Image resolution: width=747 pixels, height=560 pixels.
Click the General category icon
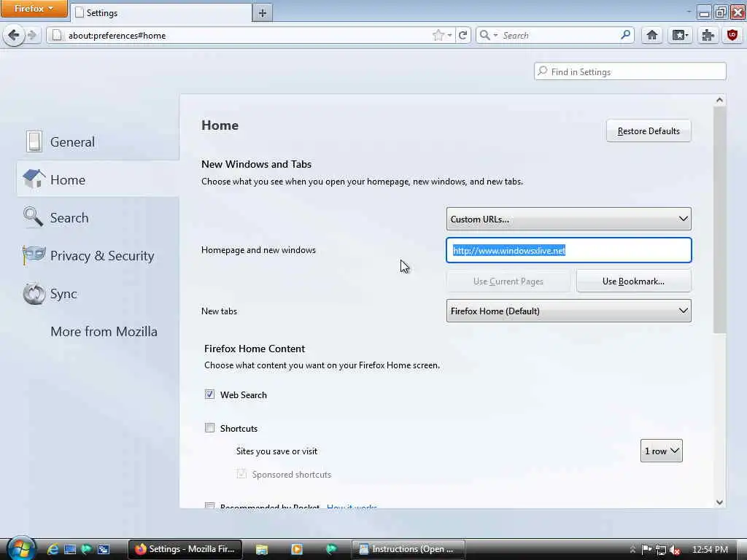pyautogui.click(x=34, y=141)
